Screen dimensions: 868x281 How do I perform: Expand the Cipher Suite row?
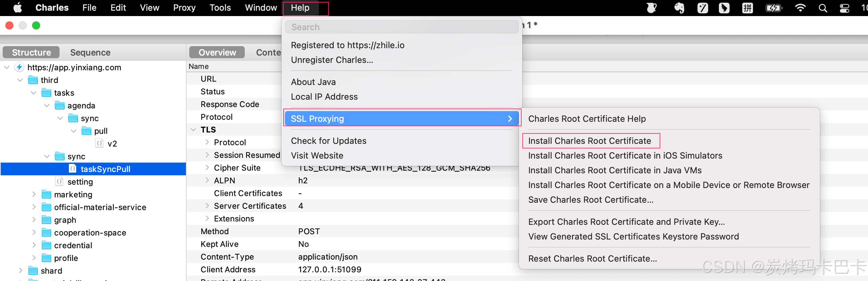tap(207, 168)
